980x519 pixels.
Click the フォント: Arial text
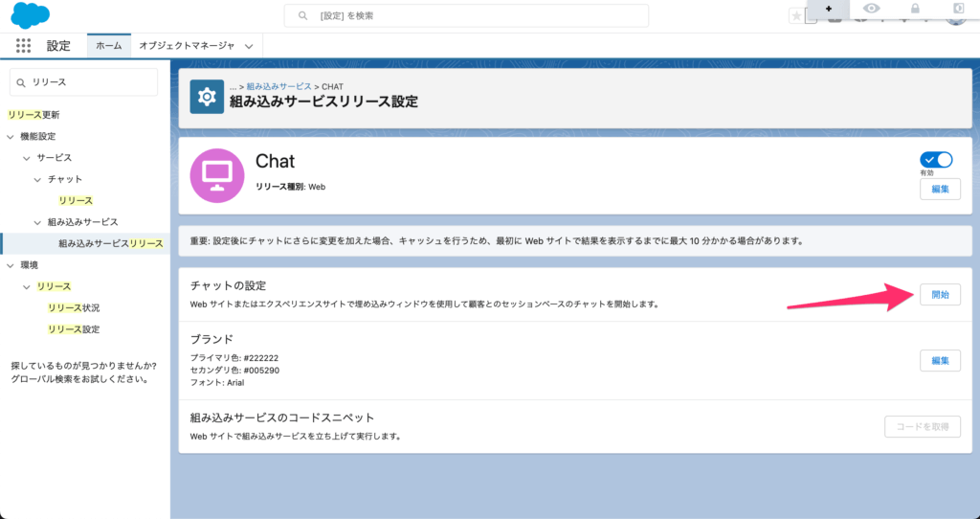[217, 383]
